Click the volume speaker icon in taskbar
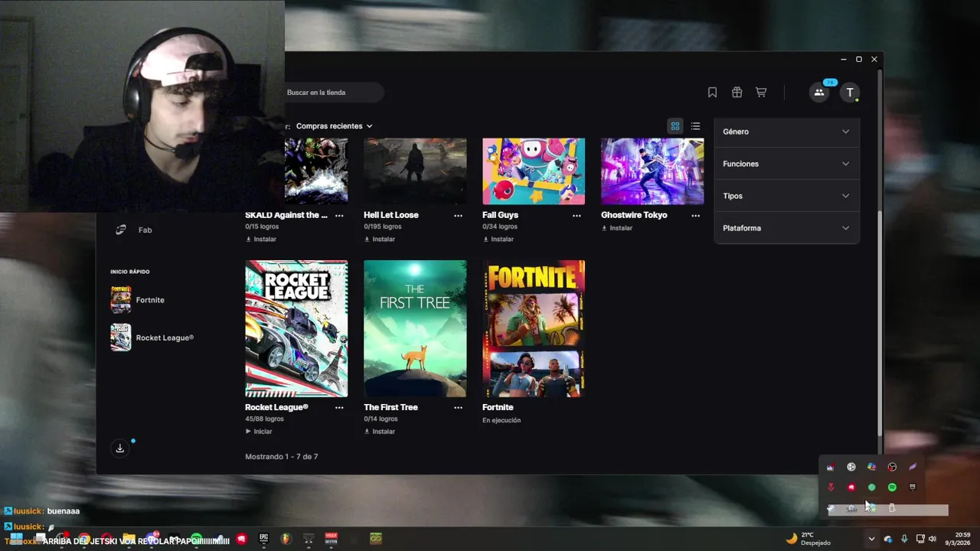Viewport: 980px width, 551px height. [932, 540]
